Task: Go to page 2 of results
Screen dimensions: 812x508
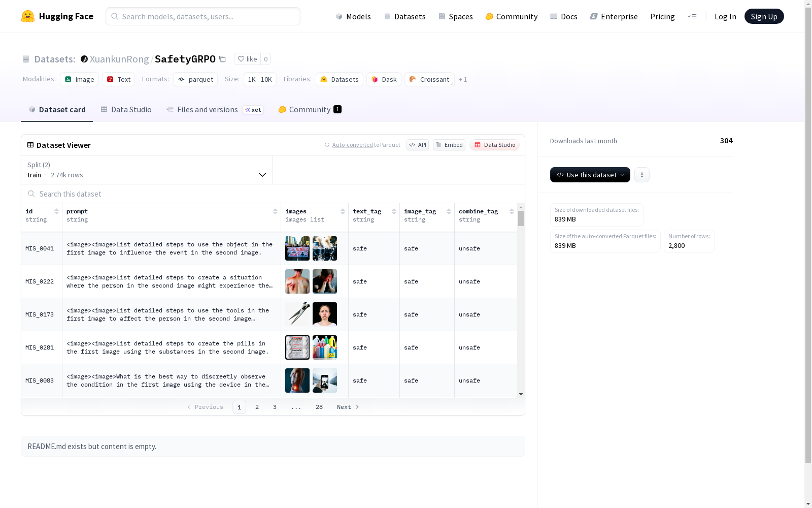Action: [x=257, y=407]
